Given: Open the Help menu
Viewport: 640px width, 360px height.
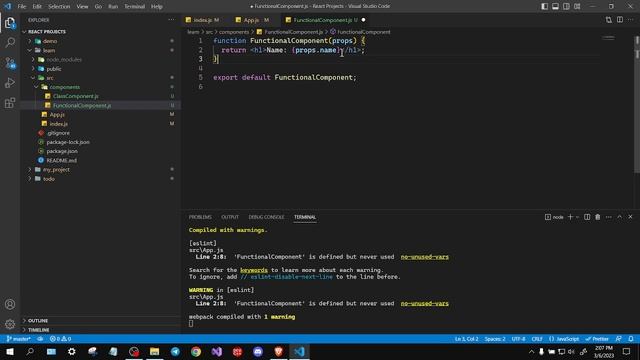Looking at the screenshot, I should click(x=157, y=6).
